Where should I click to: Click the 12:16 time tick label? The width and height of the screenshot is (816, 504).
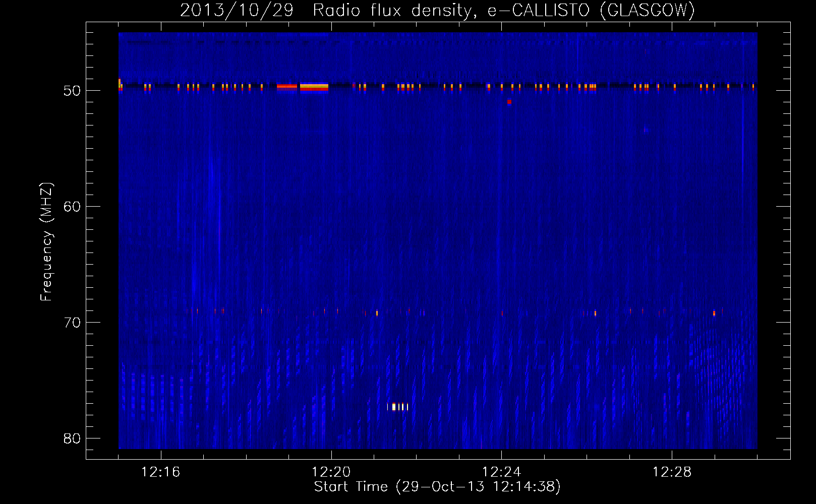coord(160,472)
